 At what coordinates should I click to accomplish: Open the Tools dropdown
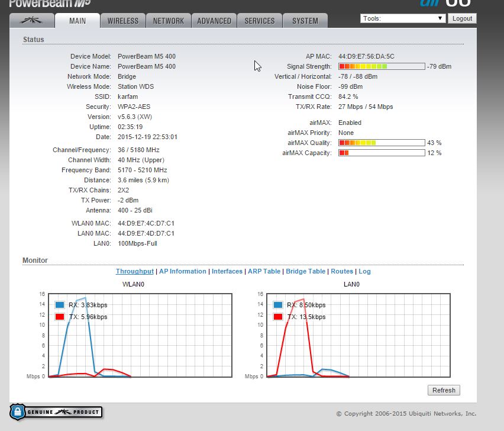(x=403, y=18)
